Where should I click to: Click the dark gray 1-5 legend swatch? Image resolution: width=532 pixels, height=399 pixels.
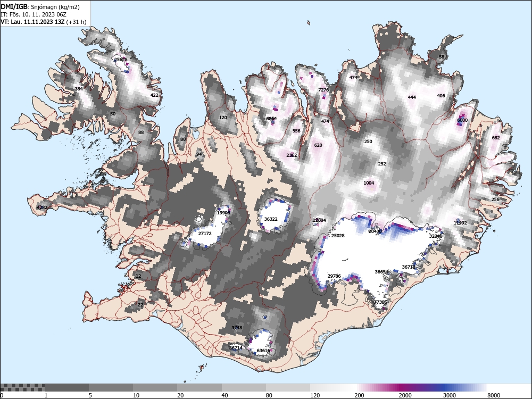[66, 387]
